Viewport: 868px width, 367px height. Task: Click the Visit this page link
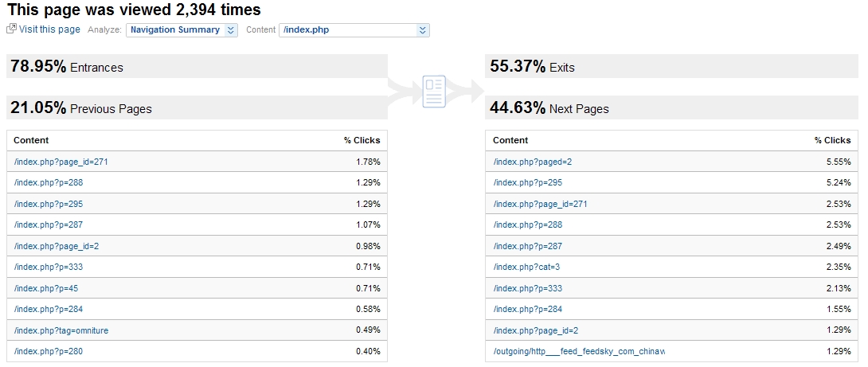[49, 29]
